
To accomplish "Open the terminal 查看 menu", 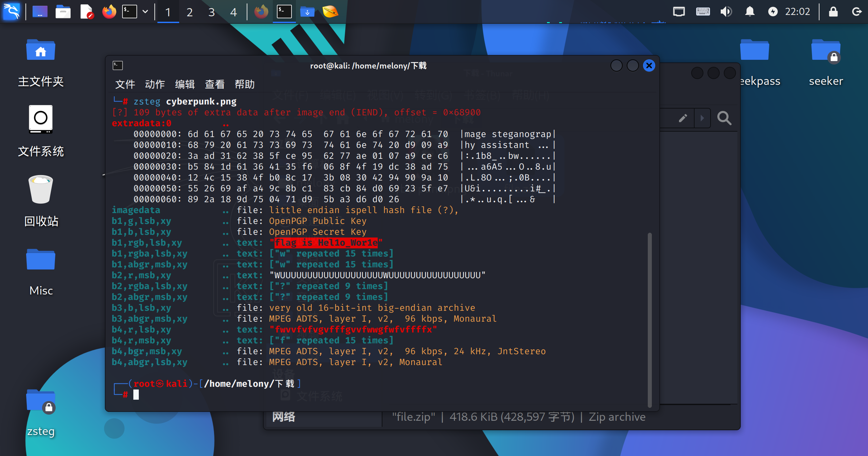I will [214, 84].
